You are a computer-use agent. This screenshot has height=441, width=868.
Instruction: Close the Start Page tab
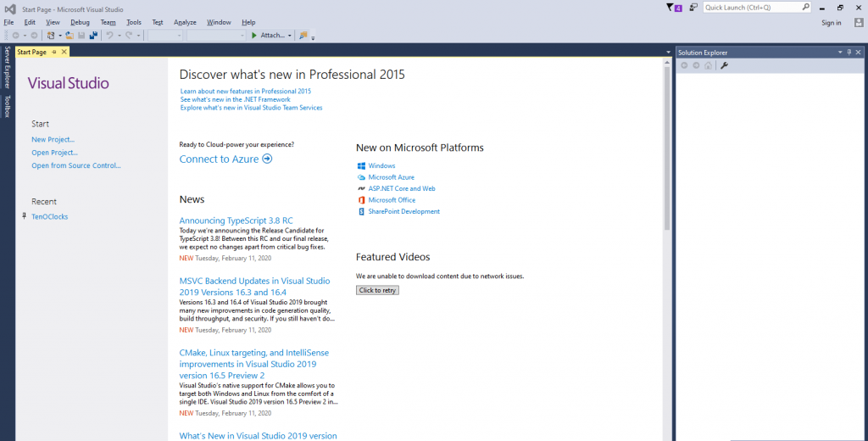coord(64,52)
